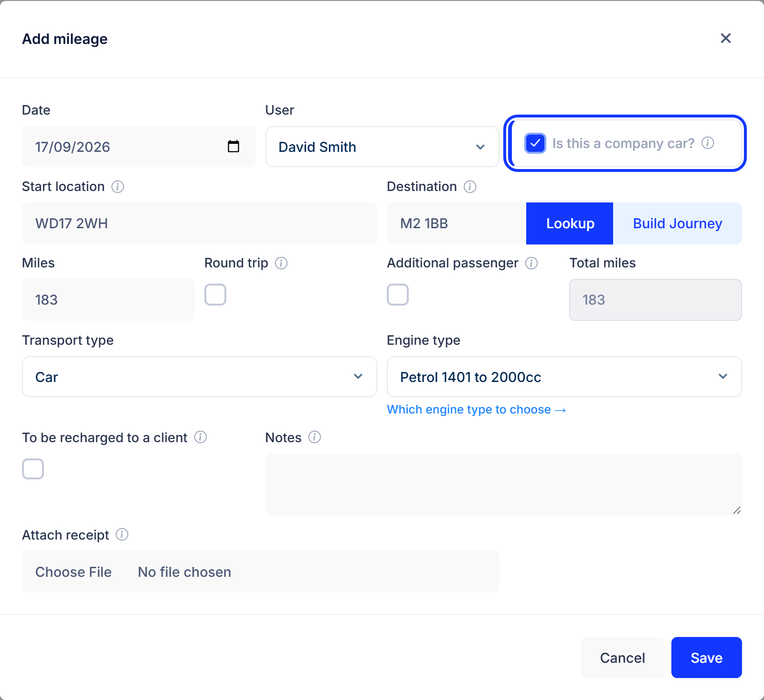Tick the Additional passenger checkbox

(398, 295)
